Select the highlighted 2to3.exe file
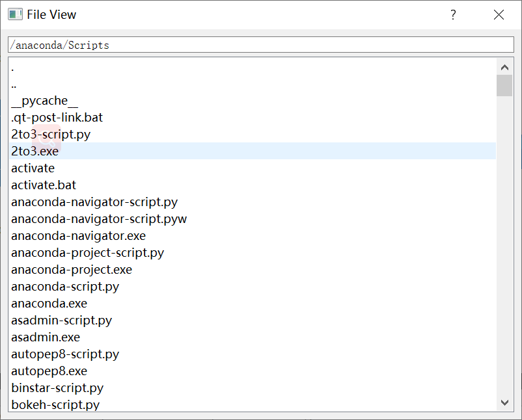This screenshot has height=420, width=522. (x=253, y=151)
